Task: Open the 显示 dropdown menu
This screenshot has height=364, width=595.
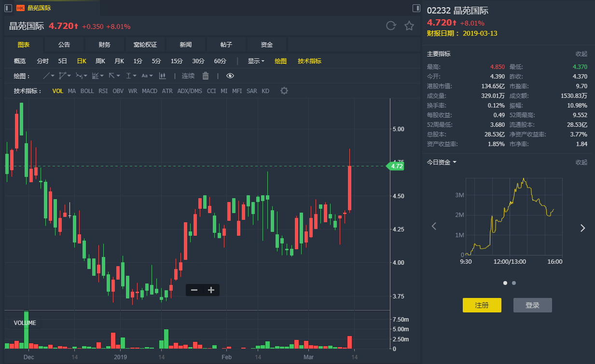Action: coord(256,61)
